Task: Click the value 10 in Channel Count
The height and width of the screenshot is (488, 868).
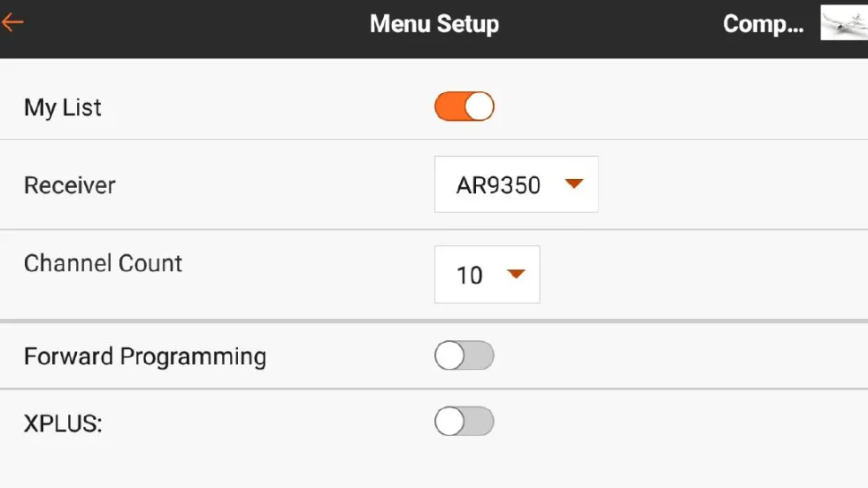Action: tap(470, 275)
